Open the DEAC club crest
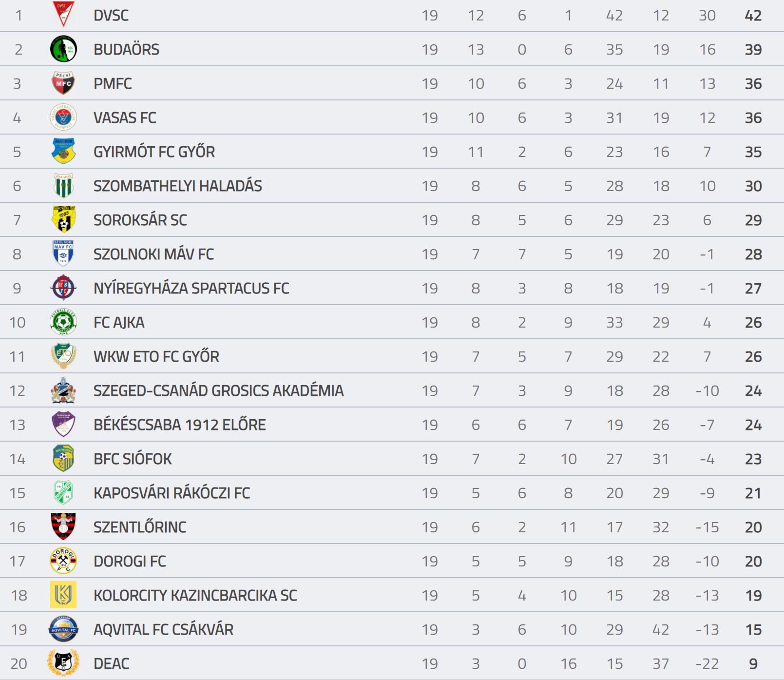 (63, 663)
